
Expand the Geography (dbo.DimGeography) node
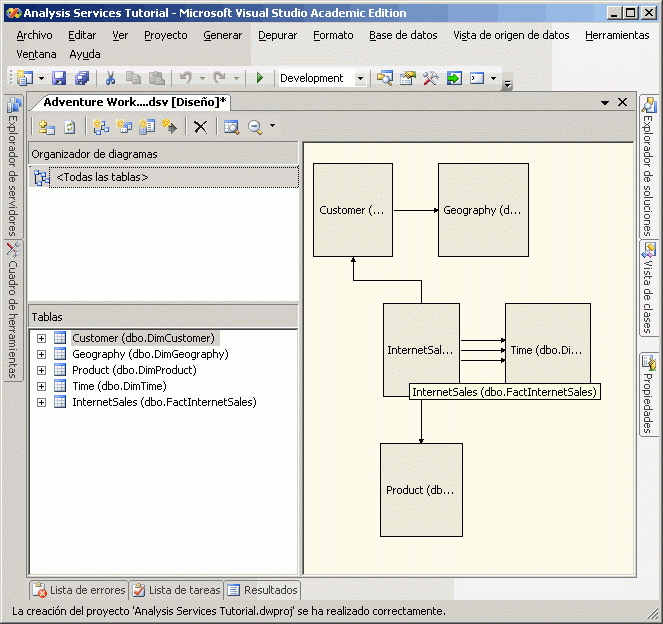[41, 354]
